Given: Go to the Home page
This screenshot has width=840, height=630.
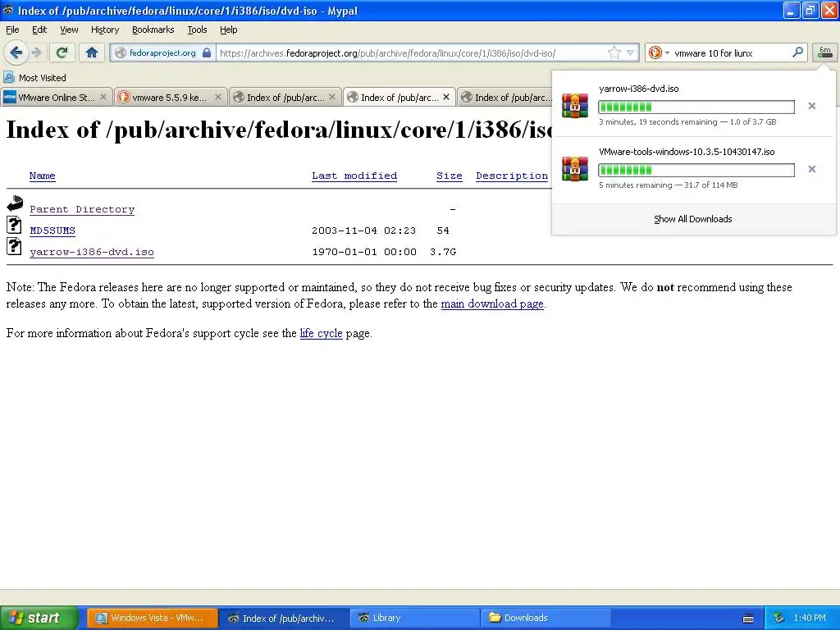Looking at the screenshot, I should (x=92, y=52).
